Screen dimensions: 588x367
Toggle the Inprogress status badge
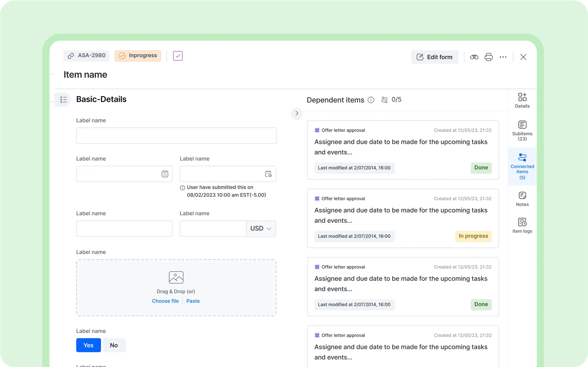click(x=138, y=56)
